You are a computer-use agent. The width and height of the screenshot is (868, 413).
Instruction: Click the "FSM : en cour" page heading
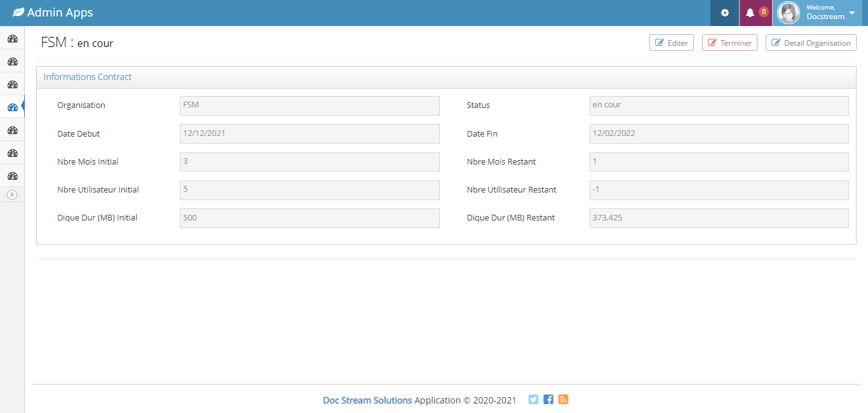pyautogui.click(x=77, y=43)
